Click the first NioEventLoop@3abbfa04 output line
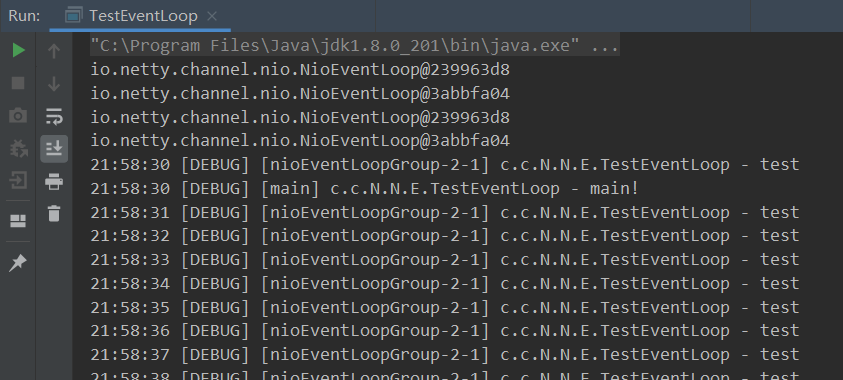This screenshot has height=380, width=843. pyautogui.click(x=300, y=94)
